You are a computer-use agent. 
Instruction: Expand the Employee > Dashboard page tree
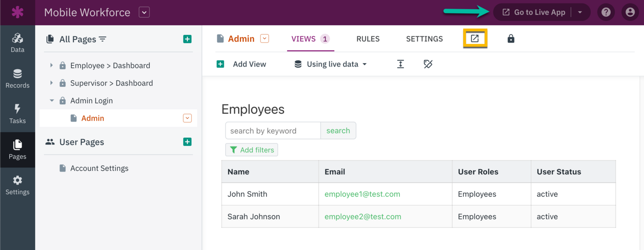click(x=52, y=65)
